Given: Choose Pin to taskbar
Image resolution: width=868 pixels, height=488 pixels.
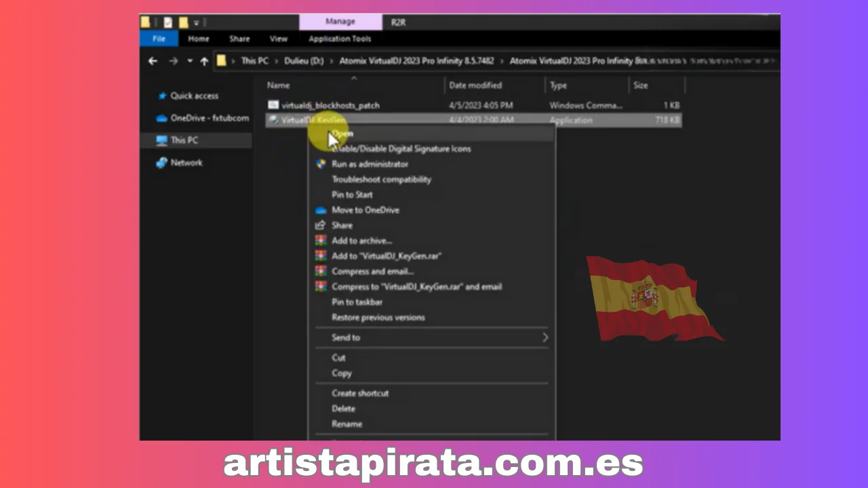Looking at the screenshot, I should tap(357, 302).
